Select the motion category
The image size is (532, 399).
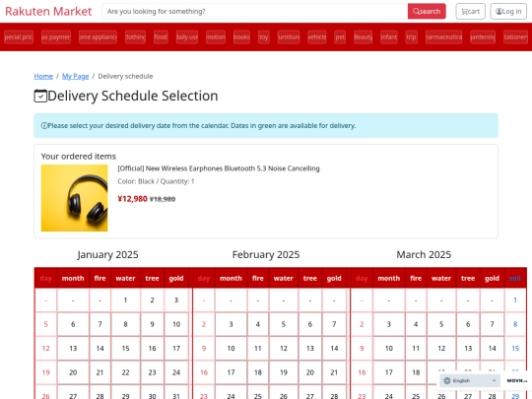216,37
